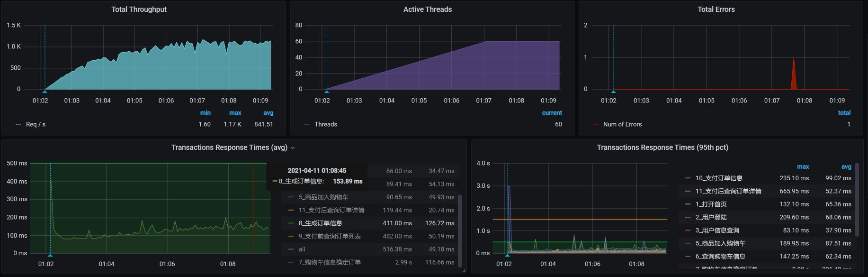Toggle the Num of Errors series legend
This screenshot has height=277, width=868.
click(622, 124)
